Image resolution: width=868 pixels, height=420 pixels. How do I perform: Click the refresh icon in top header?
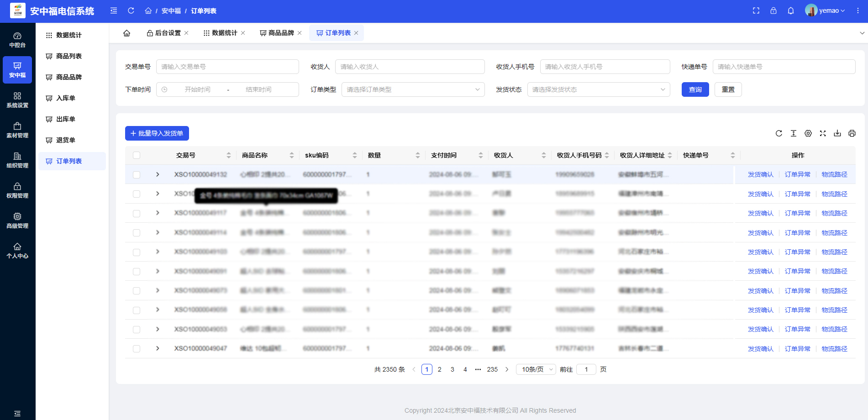(131, 10)
